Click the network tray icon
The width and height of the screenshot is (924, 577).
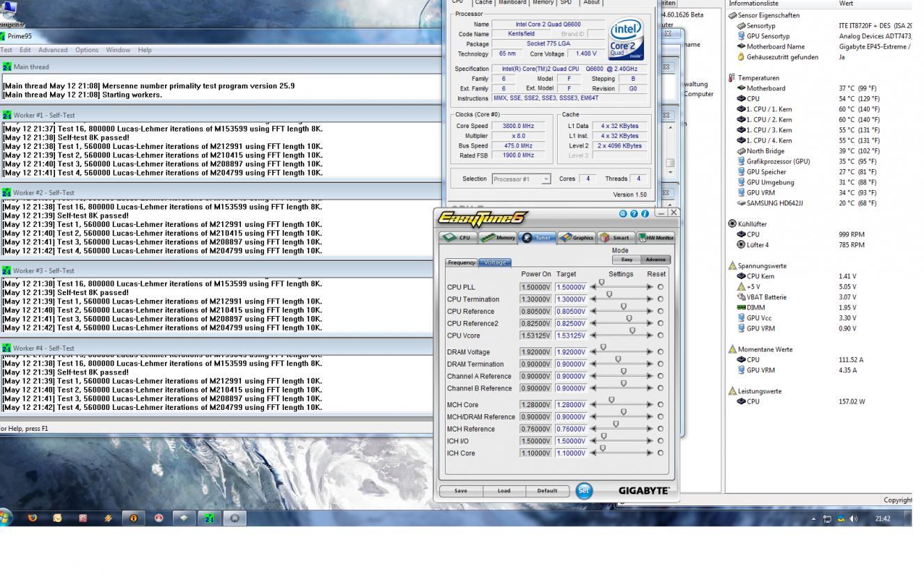pyautogui.click(x=828, y=519)
